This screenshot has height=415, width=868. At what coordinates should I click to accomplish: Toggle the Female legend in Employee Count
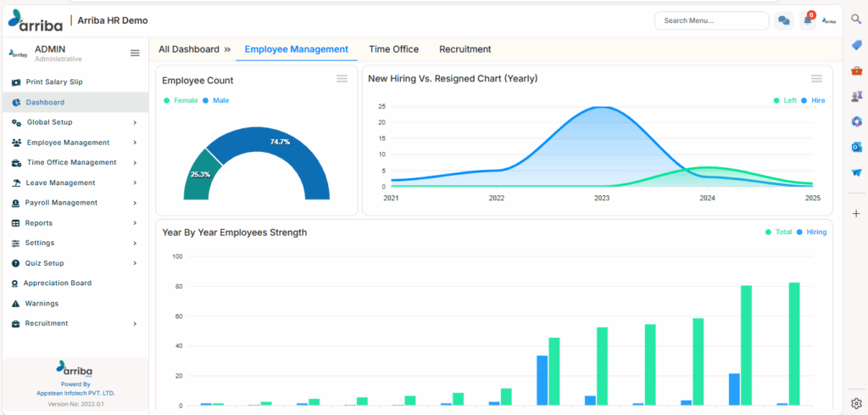pos(181,100)
